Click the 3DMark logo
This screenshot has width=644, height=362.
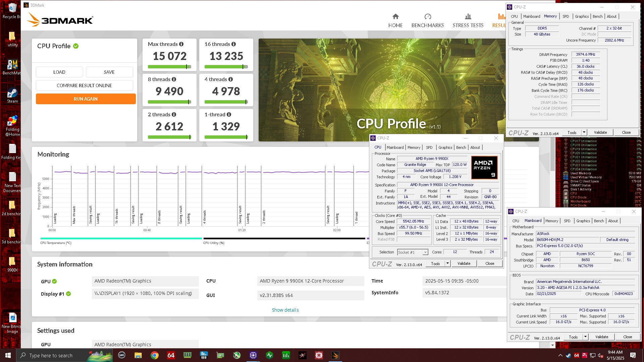[x=60, y=20]
